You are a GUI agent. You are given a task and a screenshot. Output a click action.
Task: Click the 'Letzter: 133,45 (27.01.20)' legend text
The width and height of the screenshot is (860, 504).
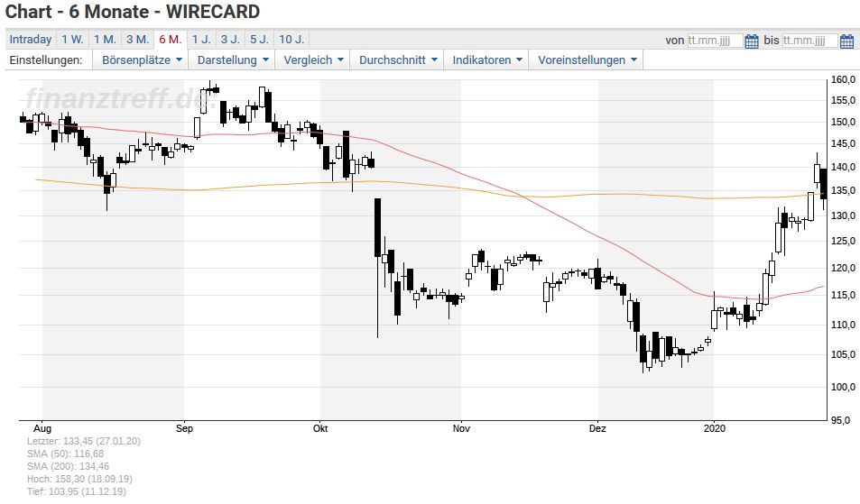point(83,441)
